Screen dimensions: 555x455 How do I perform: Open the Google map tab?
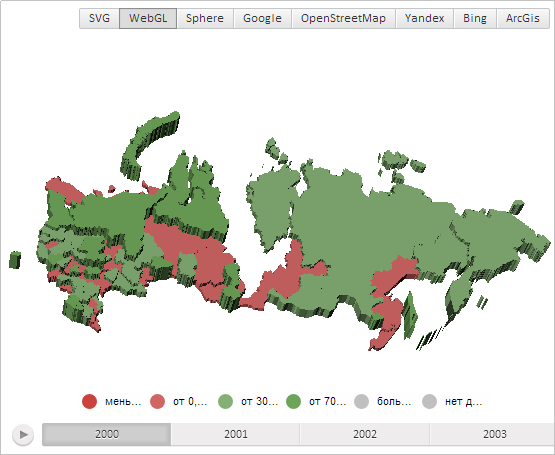[262, 18]
